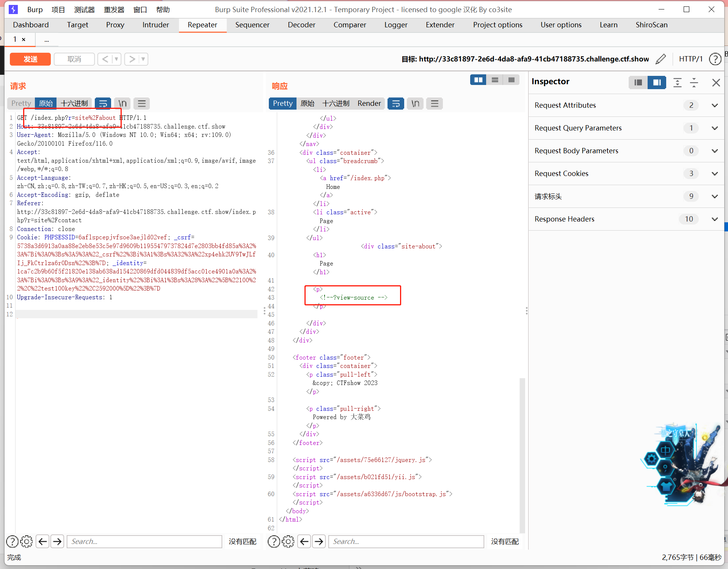The width and height of the screenshot is (728, 569).
Task: Open history back dropdown arrow
Action: click(116, 59)
